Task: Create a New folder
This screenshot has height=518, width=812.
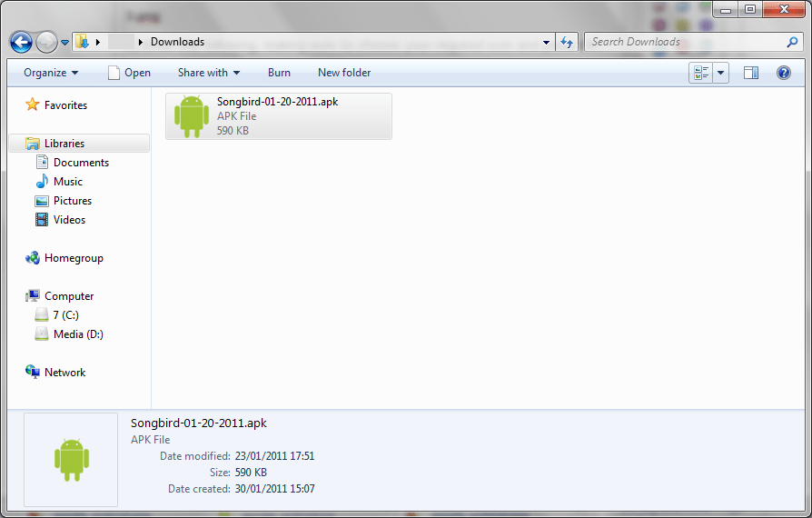Action: coord(344,73)
